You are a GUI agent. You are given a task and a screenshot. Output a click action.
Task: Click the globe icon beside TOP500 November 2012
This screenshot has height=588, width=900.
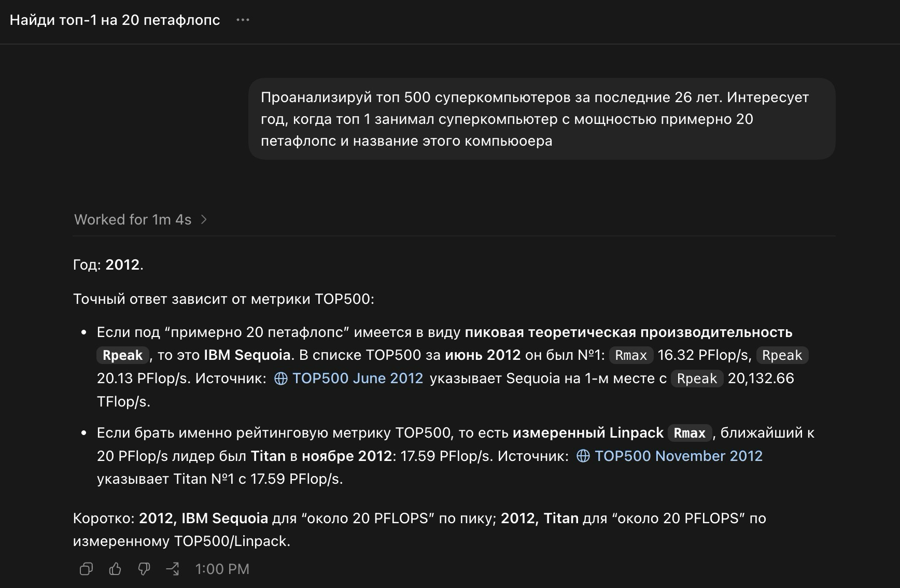[583, 456]
